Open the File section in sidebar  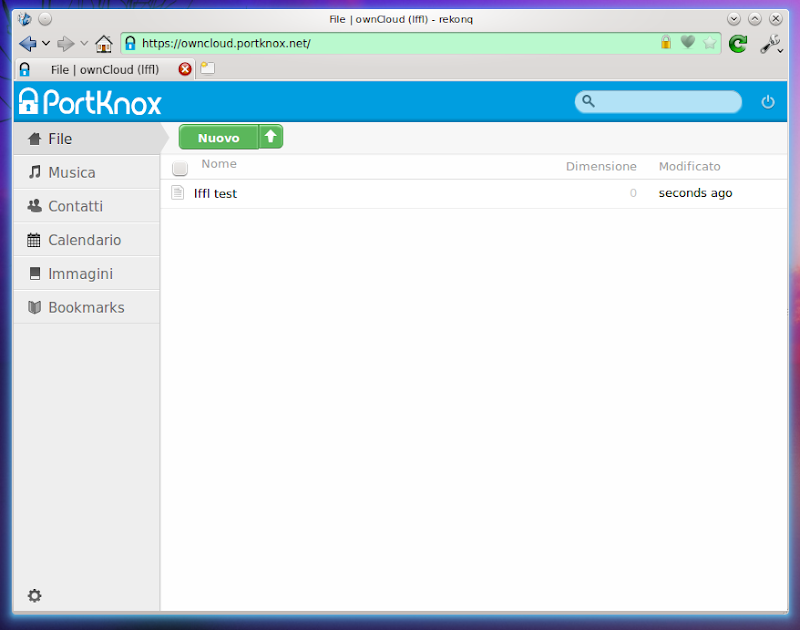pyautogui.click(x=87, y=139)
